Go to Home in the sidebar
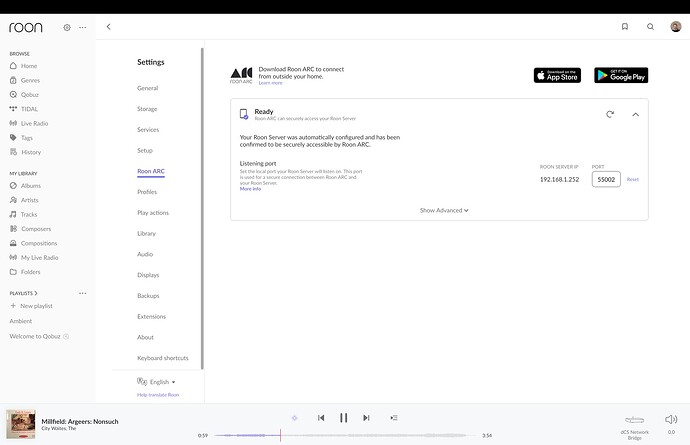 (24, 66)
